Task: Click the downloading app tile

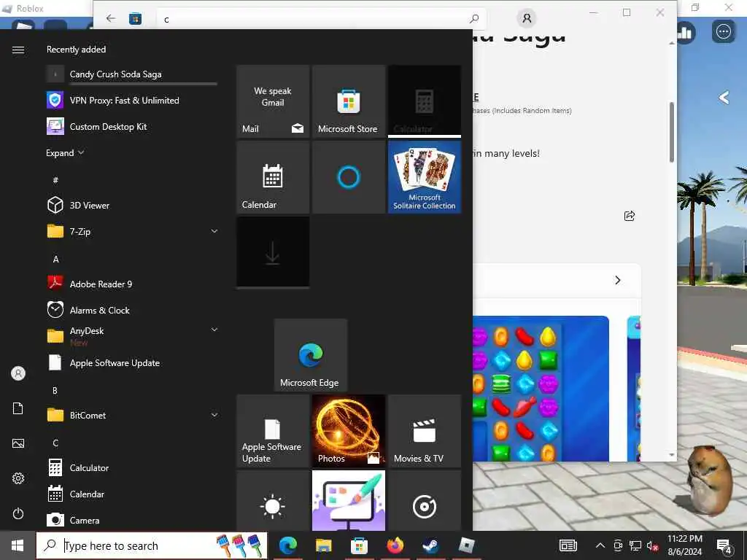Action: [x=273, y=252]
